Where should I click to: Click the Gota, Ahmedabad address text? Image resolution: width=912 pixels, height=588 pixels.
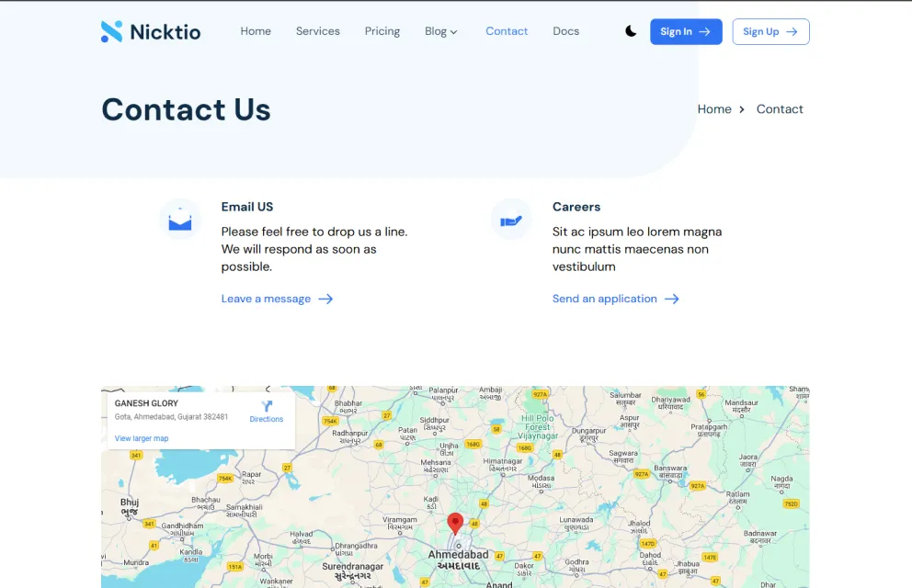(171, 417)
